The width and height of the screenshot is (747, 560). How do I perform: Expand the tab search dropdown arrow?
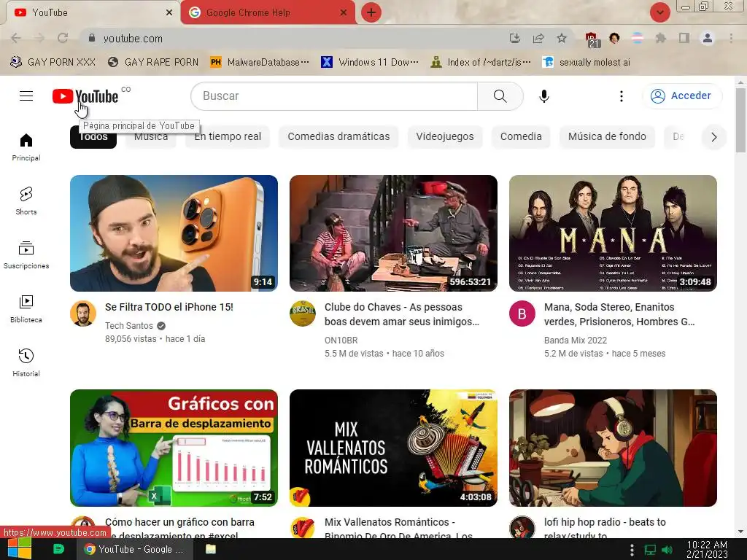(659, 12)
